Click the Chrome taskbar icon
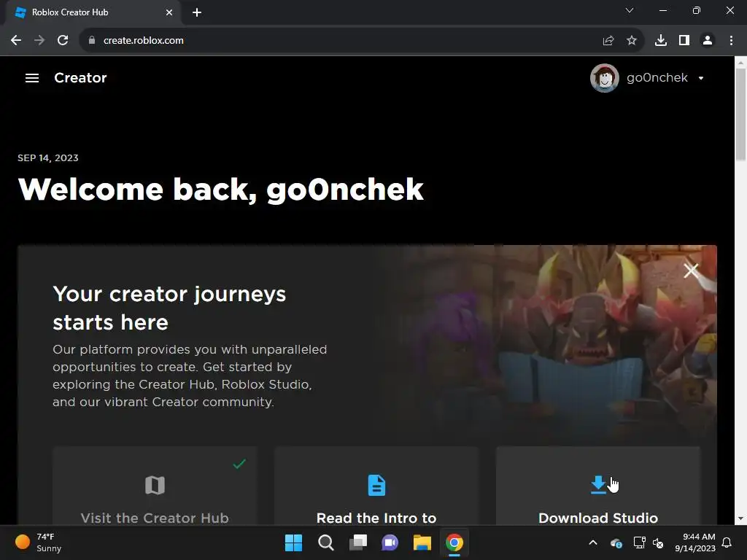 point(454,542)
